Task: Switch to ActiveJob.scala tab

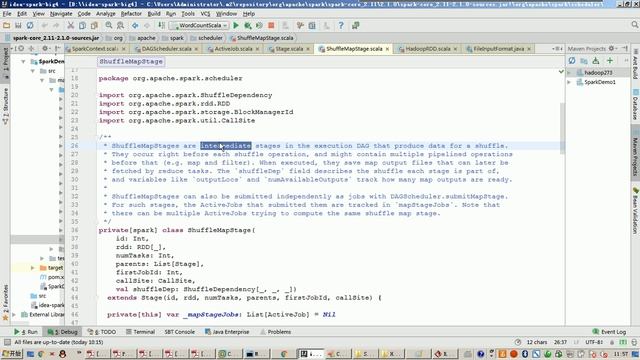Action: (233, 49)
